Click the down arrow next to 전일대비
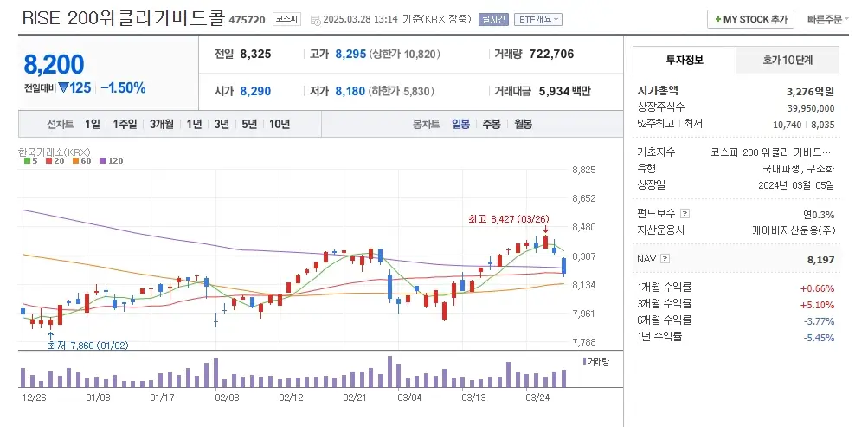The width and height of the screenshot is (868, 427). pyautogui.click(x=63, y=87)
